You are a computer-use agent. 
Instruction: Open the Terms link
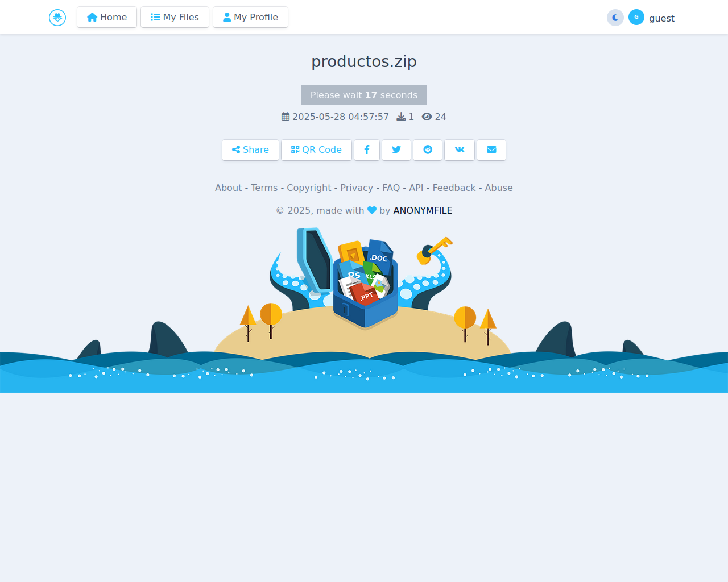[x=264, y=188]
